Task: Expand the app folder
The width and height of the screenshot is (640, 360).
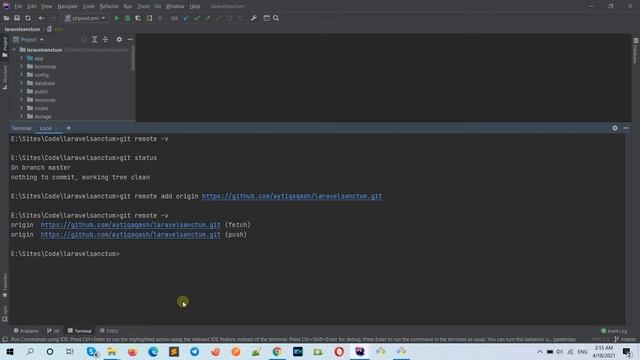Action: coord(22,58)
